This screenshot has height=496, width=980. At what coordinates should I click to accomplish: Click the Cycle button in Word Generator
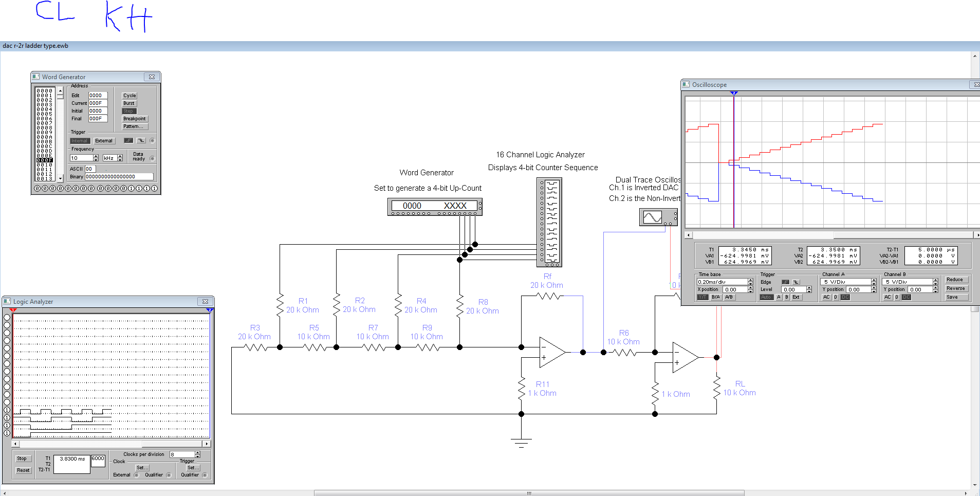[130, 96]
